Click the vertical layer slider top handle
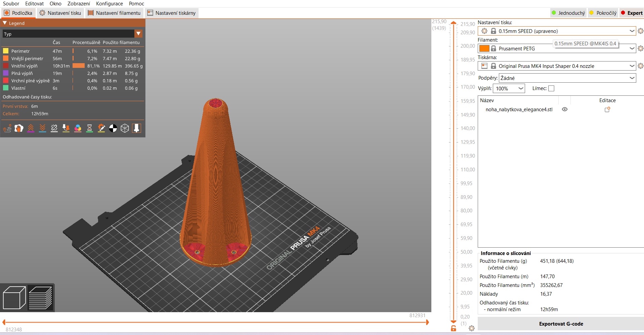644x335 pixels. [x=454, y=23]
